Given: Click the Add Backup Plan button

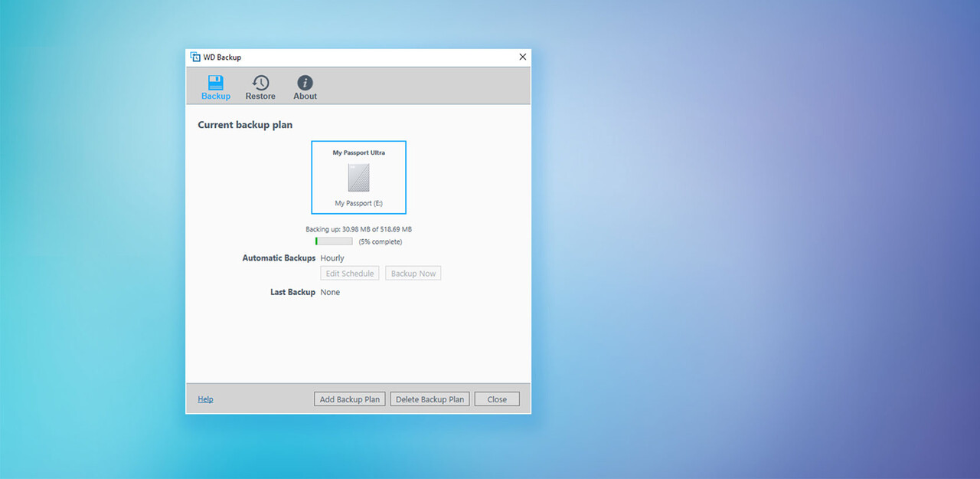Looking at the screenshot, I should [349, 399].
